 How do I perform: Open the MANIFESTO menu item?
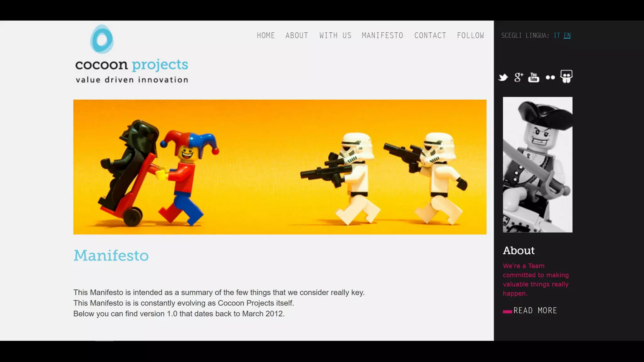[x=382, y=36]
